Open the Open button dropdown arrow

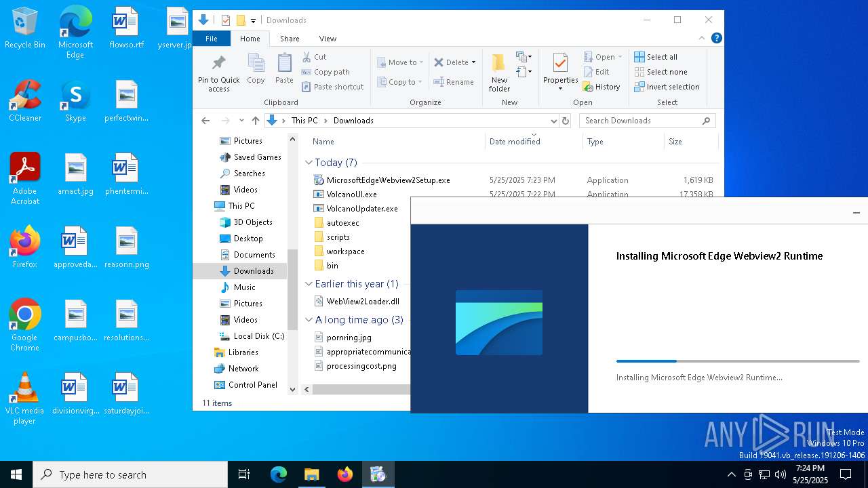coord(620,57)
